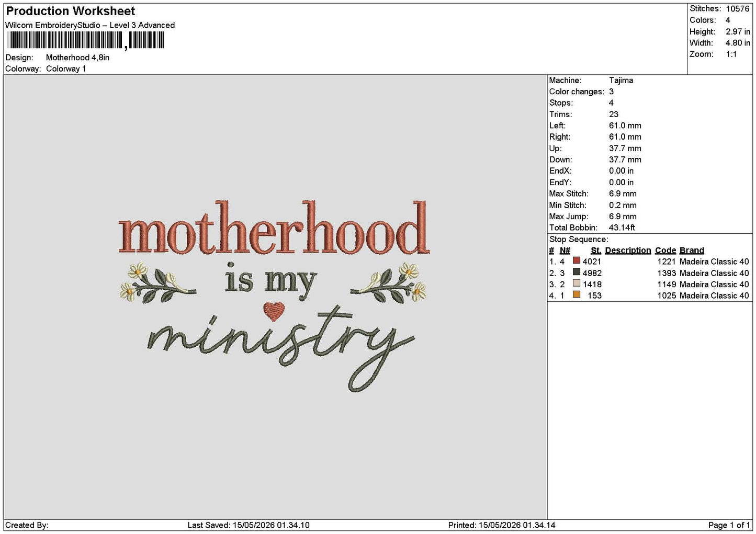
Task: Click thread code '1149' in stop row 3
Action: (667, 284)
